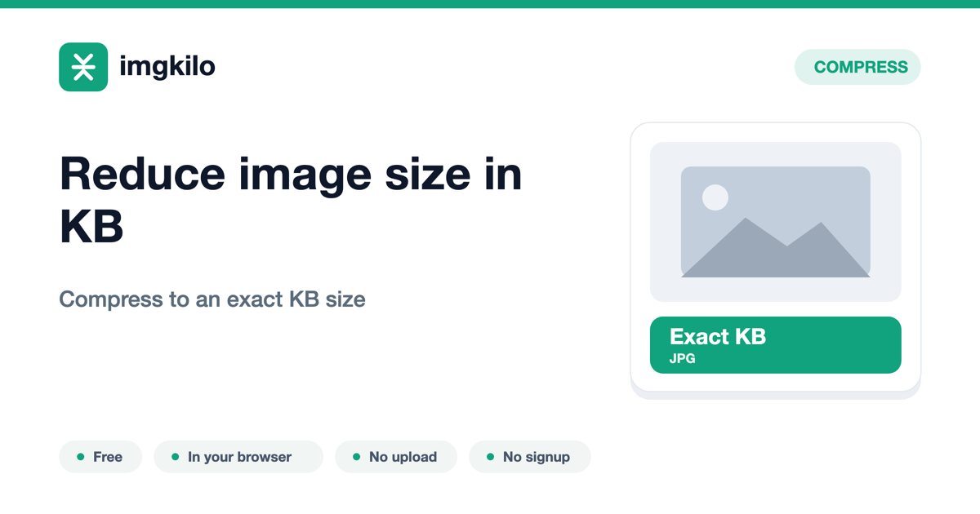Select the COMPRESS badge

click(x=857, y=67)
